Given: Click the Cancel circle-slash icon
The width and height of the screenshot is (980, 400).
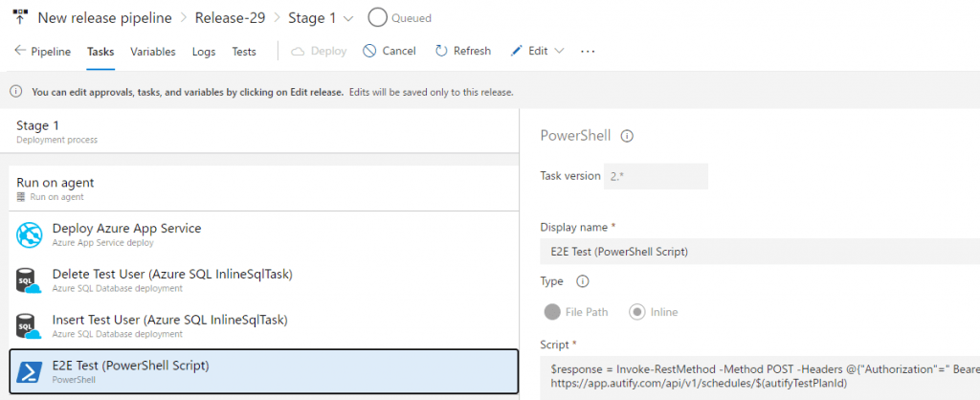Looking at the screenshot, I should 369,52.
